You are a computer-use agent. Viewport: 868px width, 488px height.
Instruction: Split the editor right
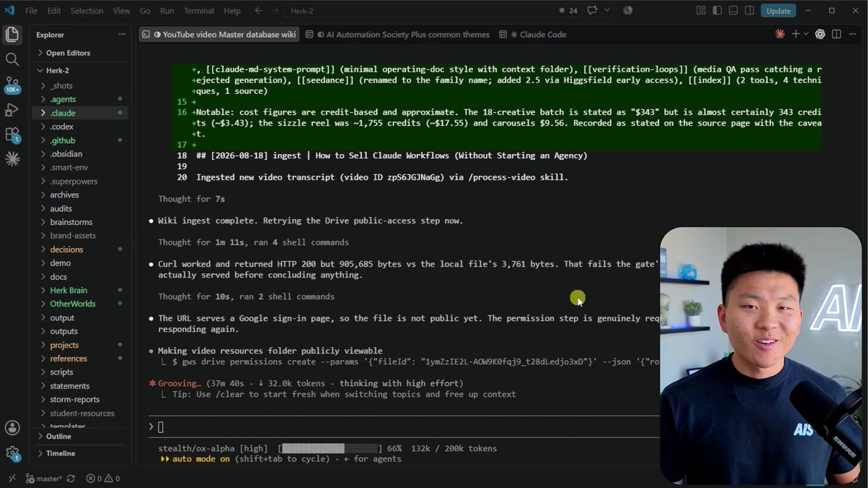836,34
